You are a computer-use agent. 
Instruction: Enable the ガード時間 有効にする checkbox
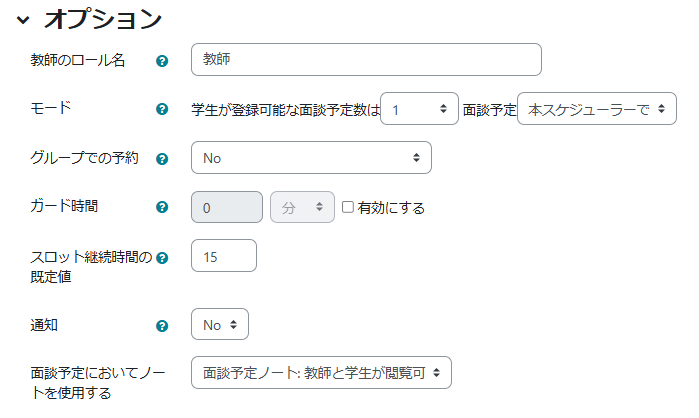point(348,207)
